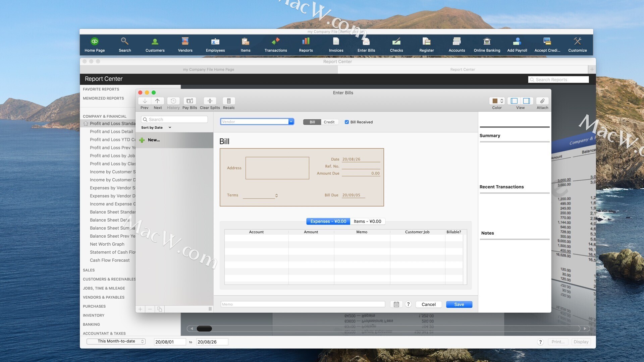This screenshot has height=362, width=644.
Task: Open the Register icon
Action: pos(427,45)
